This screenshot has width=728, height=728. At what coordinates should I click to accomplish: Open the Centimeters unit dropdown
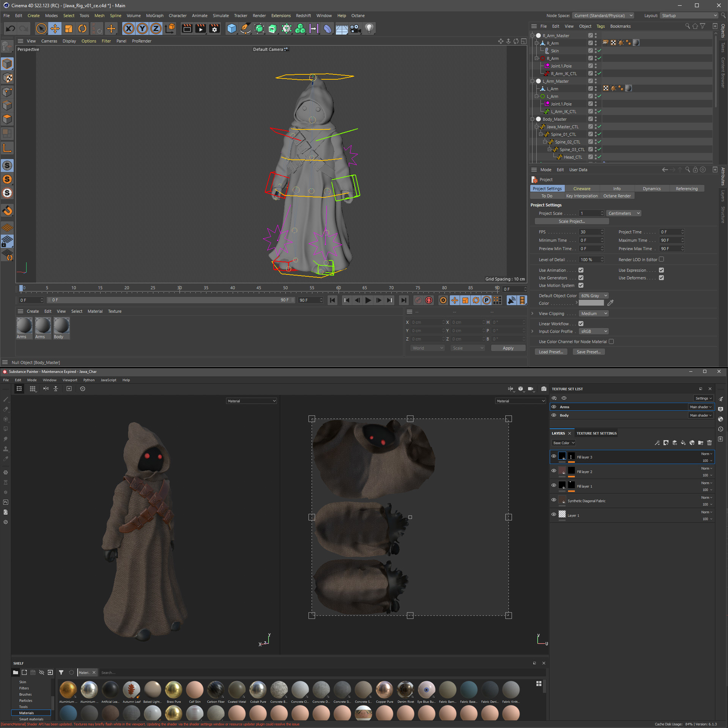[x=624, y=213]
